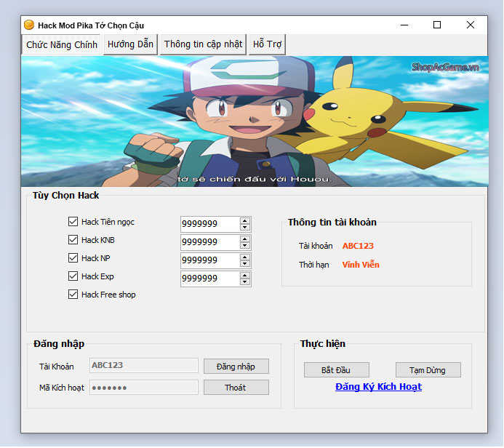The image size is (504, 448).
Task: Start the hack with Bắt Đầu
Action: [x=336, y=370]
